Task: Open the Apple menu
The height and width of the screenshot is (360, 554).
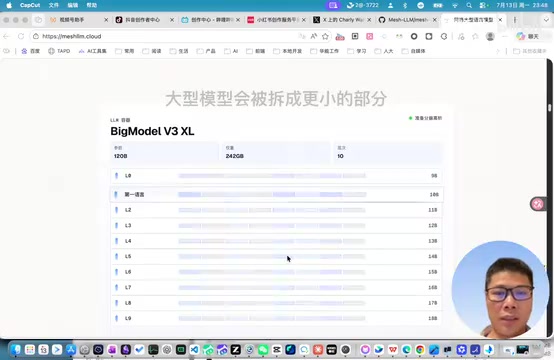Action: pyautogui.click(x=9, y=5)
